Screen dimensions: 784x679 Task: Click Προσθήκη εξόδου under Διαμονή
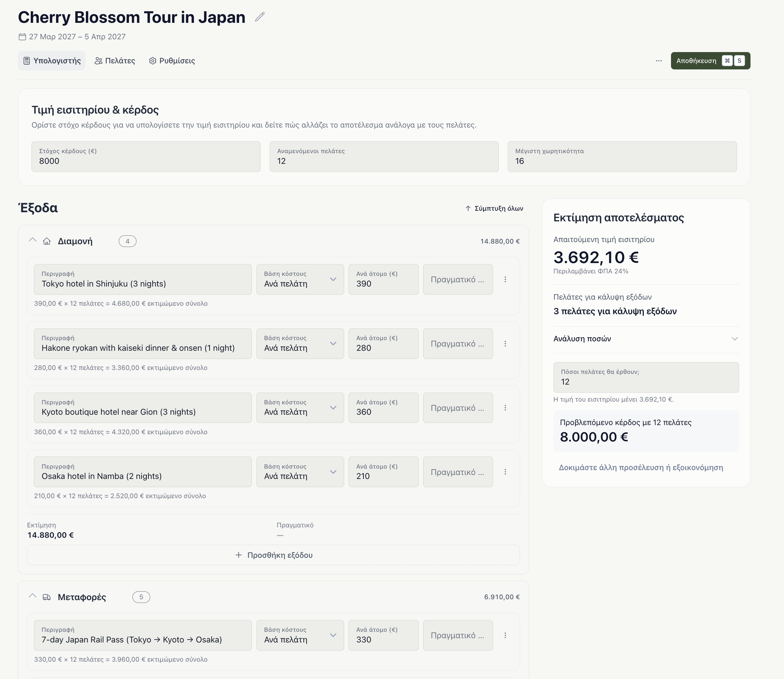click(x=273, y=555)
